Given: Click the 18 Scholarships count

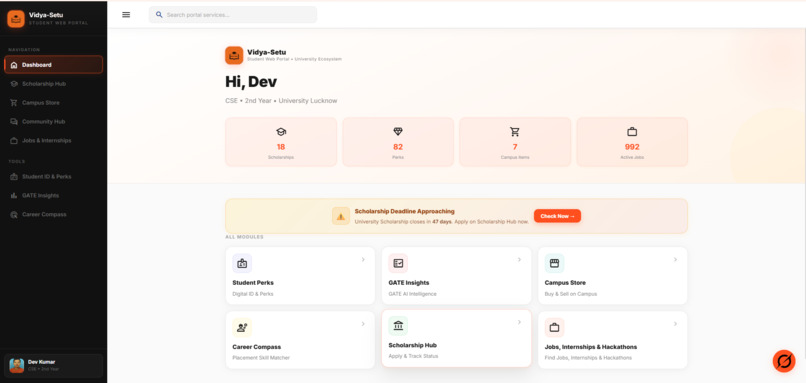Looking at the screenshot, I should tap(281, 147).
